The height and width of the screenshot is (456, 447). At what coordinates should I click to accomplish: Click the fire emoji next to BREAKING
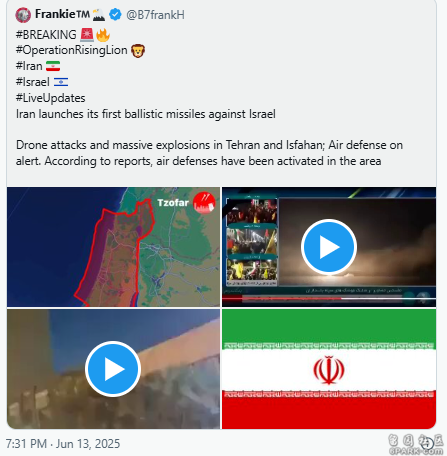pyautogui.click(x=103, y=35)
